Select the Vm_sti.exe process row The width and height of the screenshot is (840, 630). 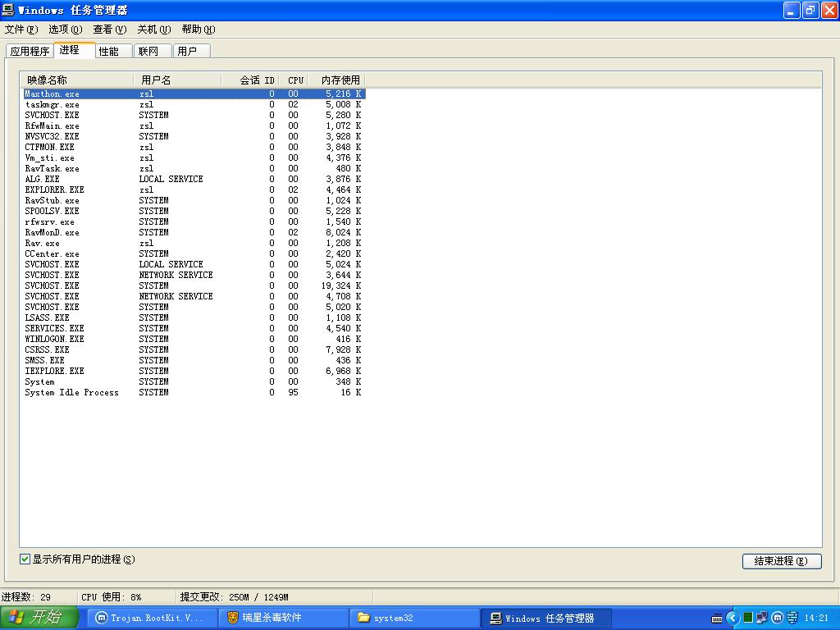pyautogui.click(x=194, y=157)
